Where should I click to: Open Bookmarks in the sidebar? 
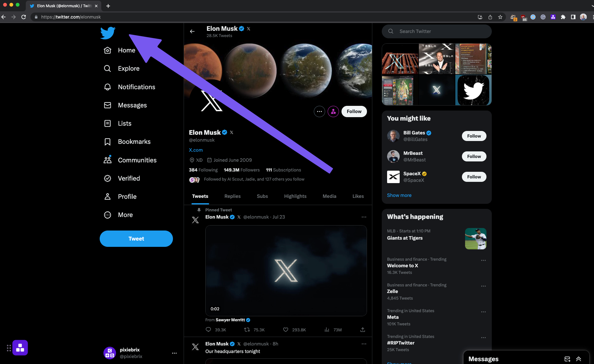[x=127, y=142]
